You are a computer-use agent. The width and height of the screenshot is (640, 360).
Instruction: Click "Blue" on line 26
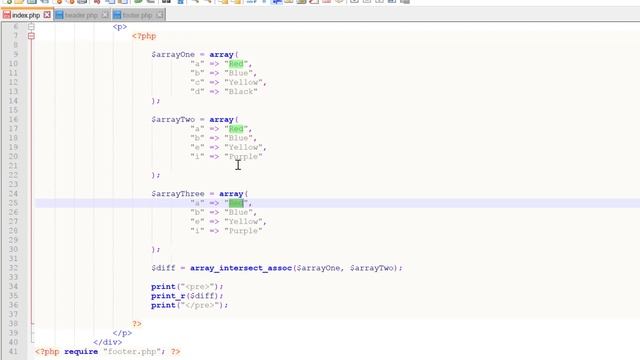pyautogui.click(x=238, y=213)
